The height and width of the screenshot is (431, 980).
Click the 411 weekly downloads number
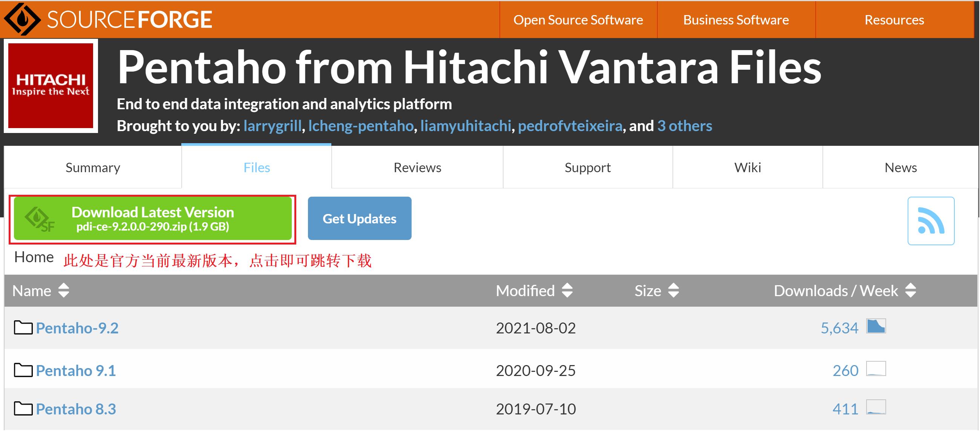point(845,409)
